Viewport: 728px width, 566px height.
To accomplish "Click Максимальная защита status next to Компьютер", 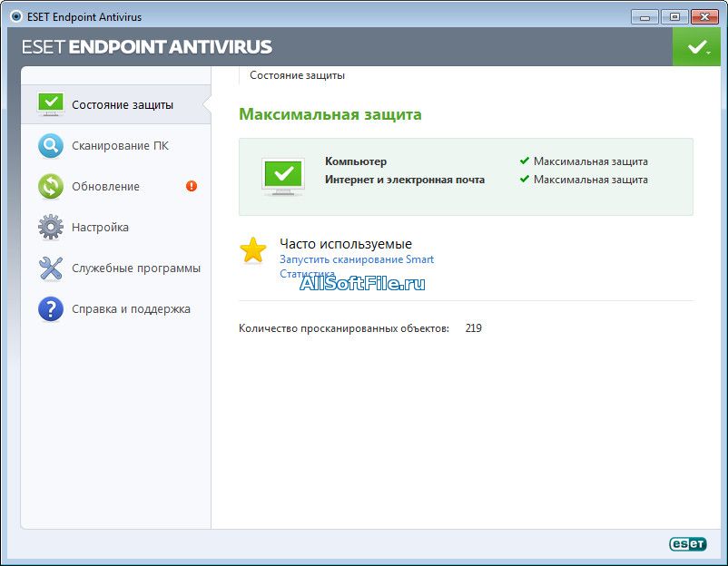I will (x=591, y=161).
